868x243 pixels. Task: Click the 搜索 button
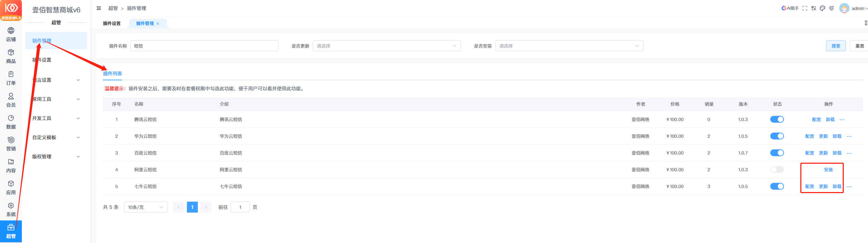click(836, 46)
